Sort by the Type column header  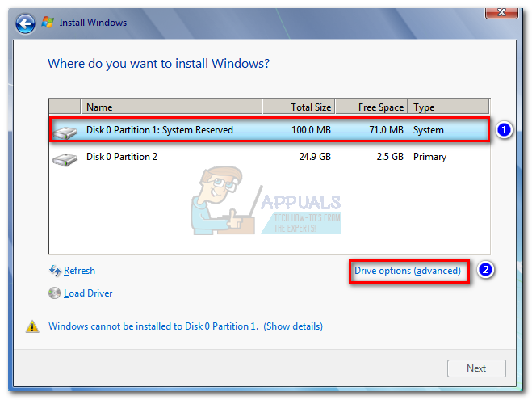449,107
